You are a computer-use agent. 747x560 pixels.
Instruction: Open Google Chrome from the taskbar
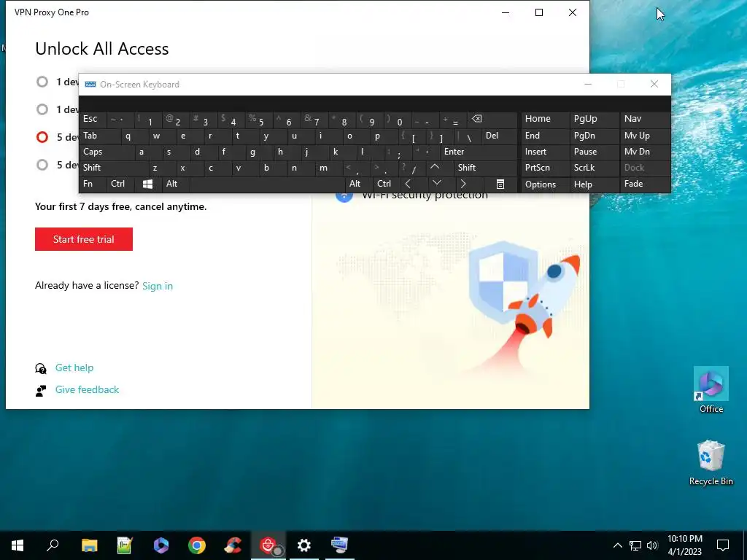[x=197, y=545]
